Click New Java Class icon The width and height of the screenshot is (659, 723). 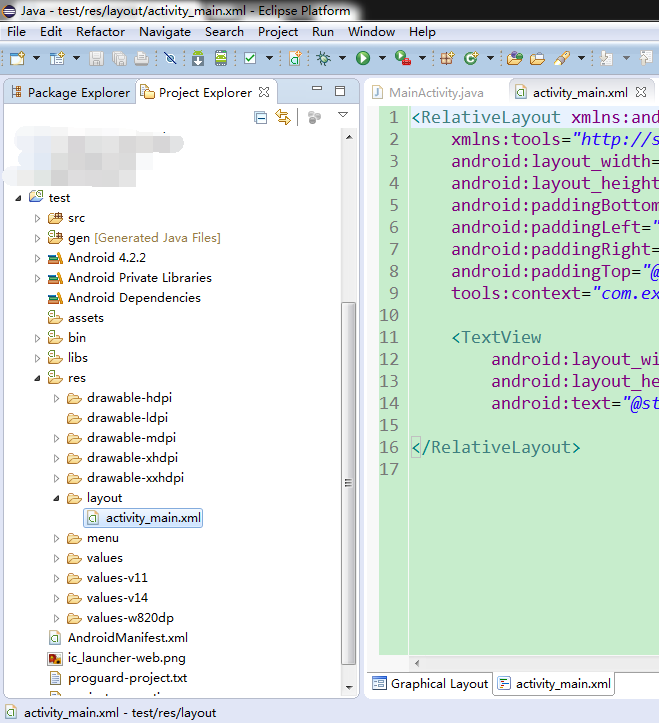471,59
